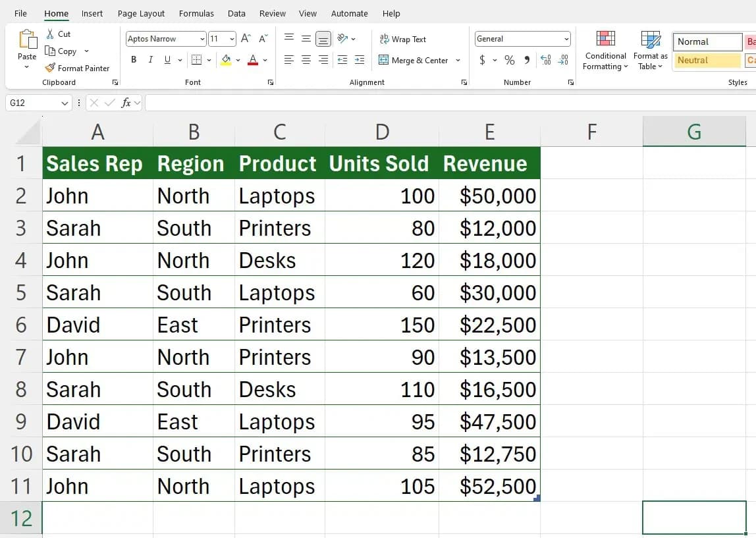Toggle Underline formatting

pos(167,60)
